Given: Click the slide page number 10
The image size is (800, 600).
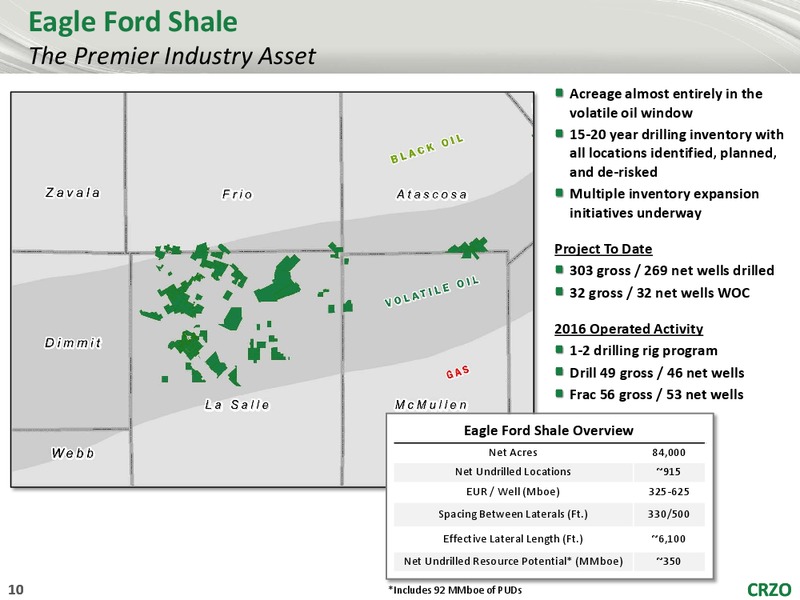Looking at the screenshot, I should (x=16, y=590).
